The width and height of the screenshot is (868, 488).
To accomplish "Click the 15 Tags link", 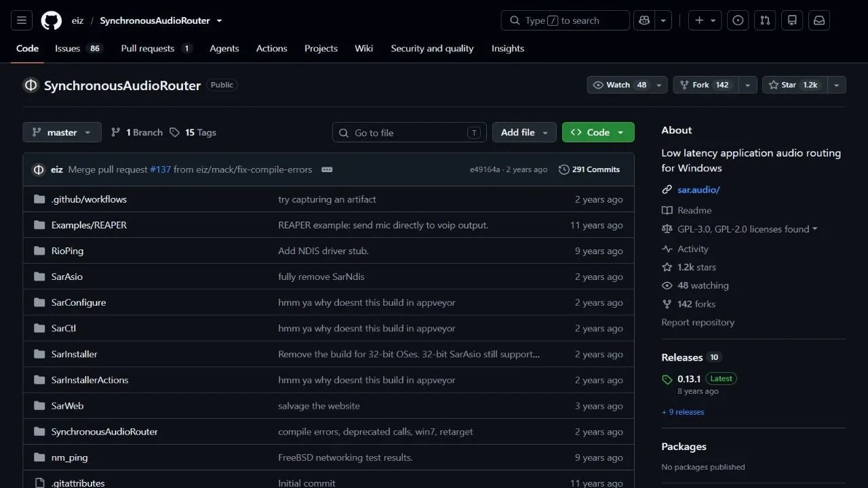I will click(193, 132).
